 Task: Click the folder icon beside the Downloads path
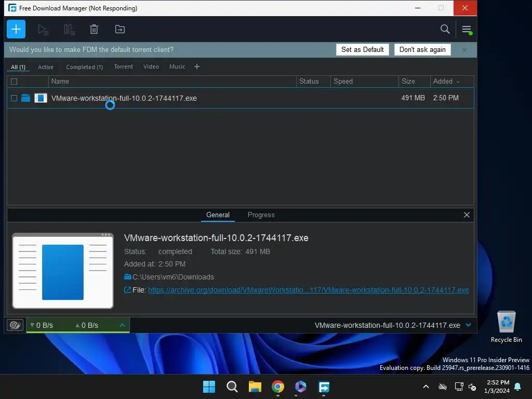pos(128,277)
